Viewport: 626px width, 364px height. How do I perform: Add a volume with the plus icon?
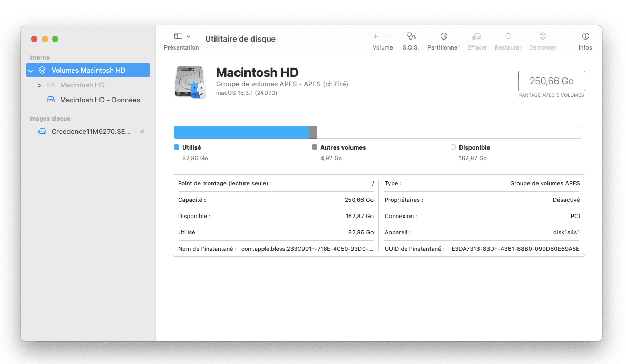tap(376, 36)
